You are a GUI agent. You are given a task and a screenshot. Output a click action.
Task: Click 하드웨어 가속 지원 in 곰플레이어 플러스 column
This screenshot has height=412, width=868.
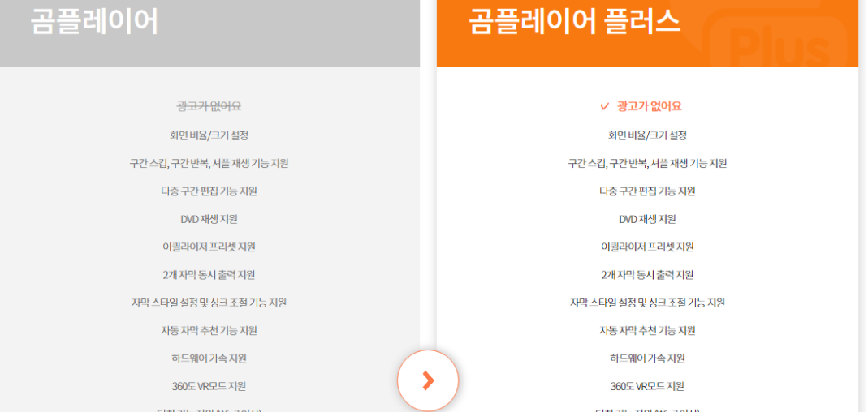647,358
